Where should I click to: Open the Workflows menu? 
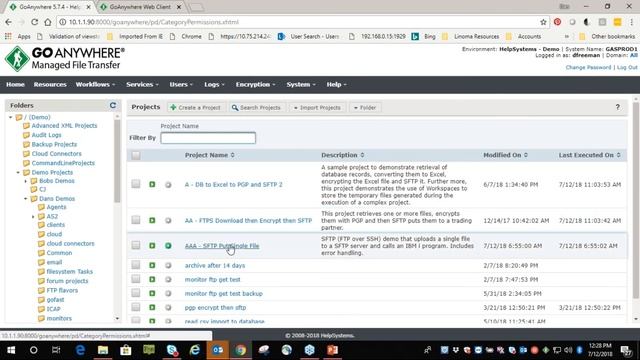point(95,84)
